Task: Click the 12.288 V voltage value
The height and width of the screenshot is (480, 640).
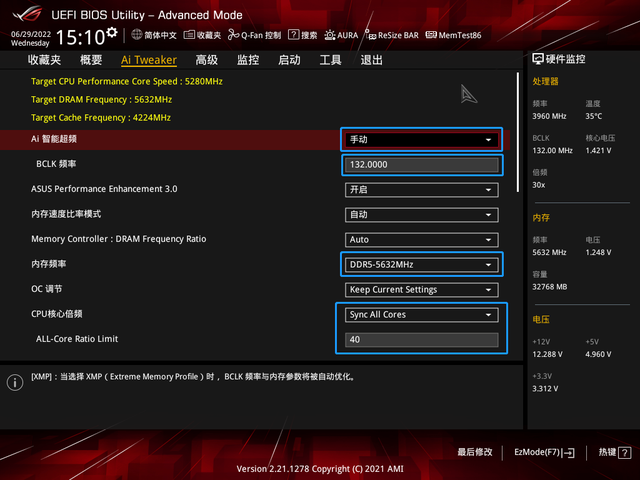Action: (x=547, y=354)
